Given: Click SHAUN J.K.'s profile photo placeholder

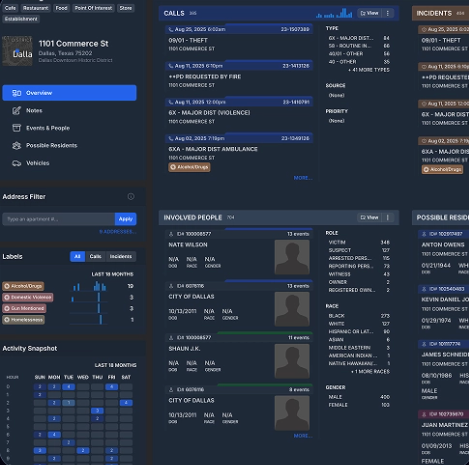Looking at the screenshot, I should [x=292, y=361].
